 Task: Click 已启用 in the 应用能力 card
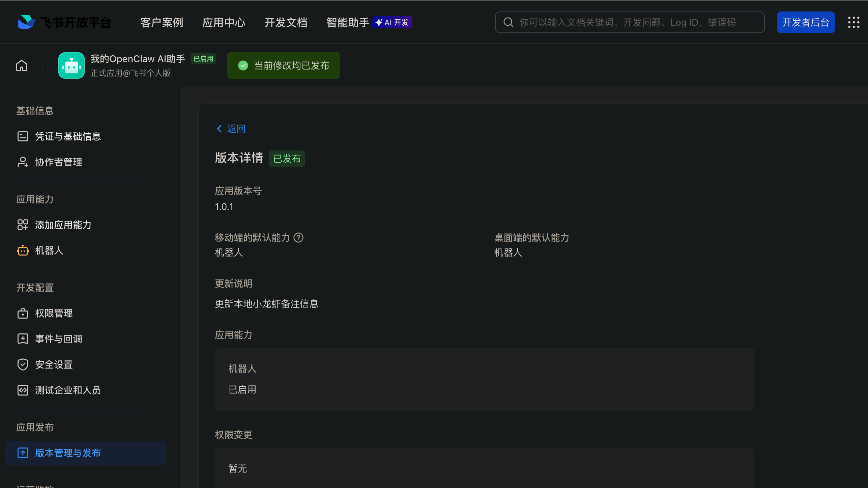242,389
